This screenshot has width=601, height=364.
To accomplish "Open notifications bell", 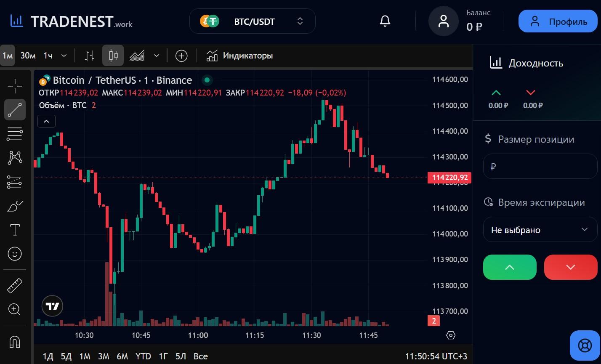I will coord(385,21).
